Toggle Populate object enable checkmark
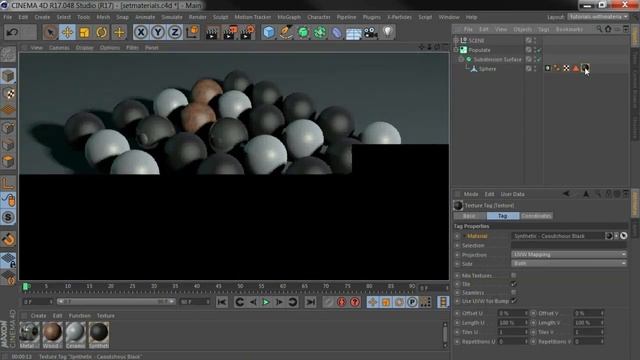 (x=539, y=50)
